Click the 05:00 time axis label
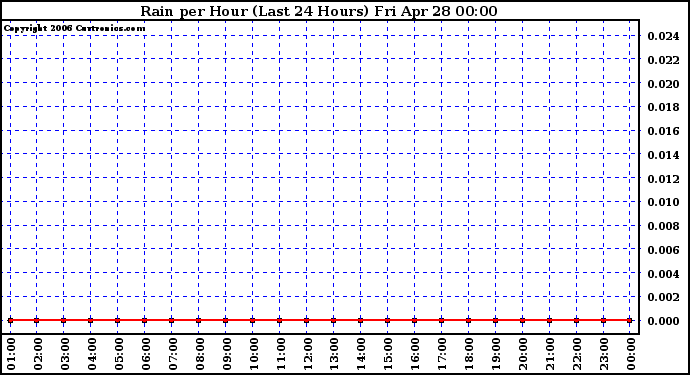The height and width of the screenshot is (375, 690). tap(119, 354)
